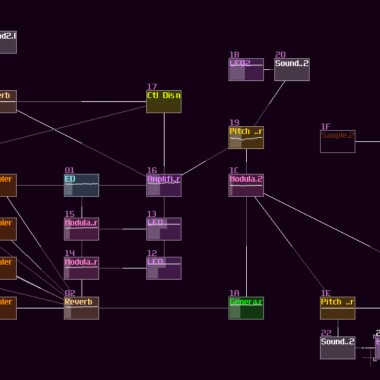Screen dimensions: 380x380
Task: Select the Ctl Disn module 17
Action: (x=164, y=101)
